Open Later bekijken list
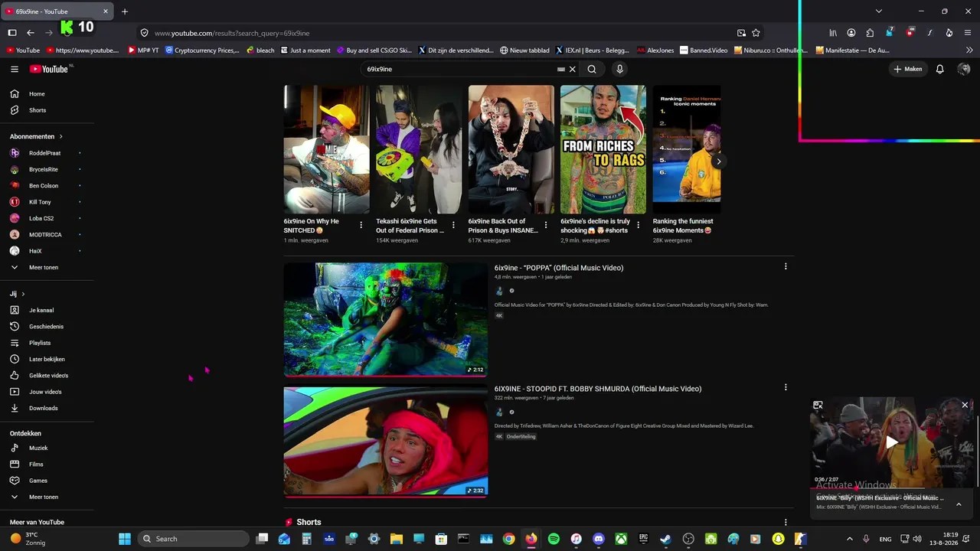 point(47,359)
